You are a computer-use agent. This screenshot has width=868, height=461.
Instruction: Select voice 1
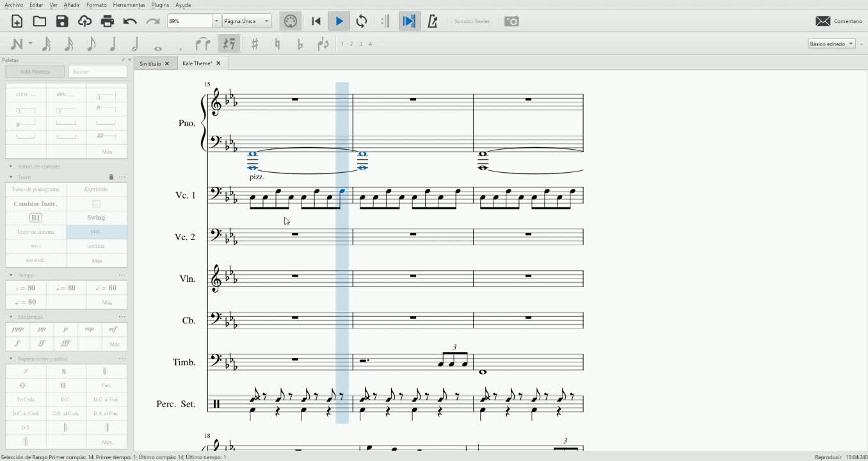342,44
